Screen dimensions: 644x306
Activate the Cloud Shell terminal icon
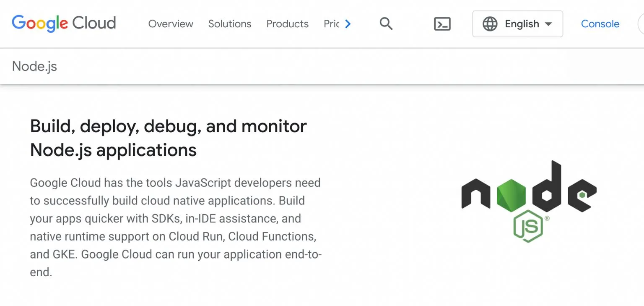click(442, 24)
